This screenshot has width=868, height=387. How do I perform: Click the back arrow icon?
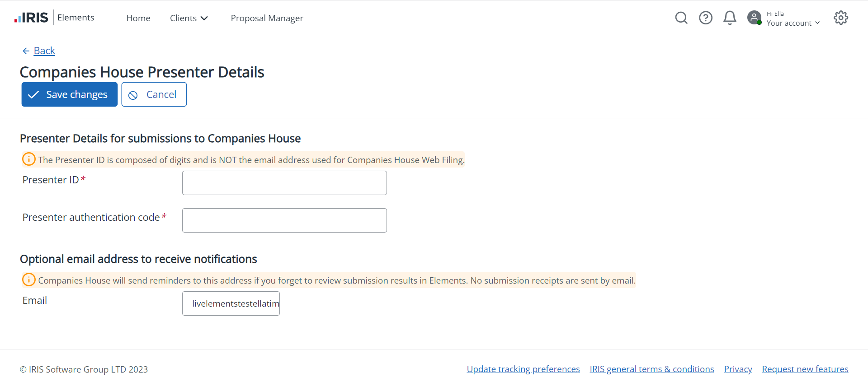point(26,51)
